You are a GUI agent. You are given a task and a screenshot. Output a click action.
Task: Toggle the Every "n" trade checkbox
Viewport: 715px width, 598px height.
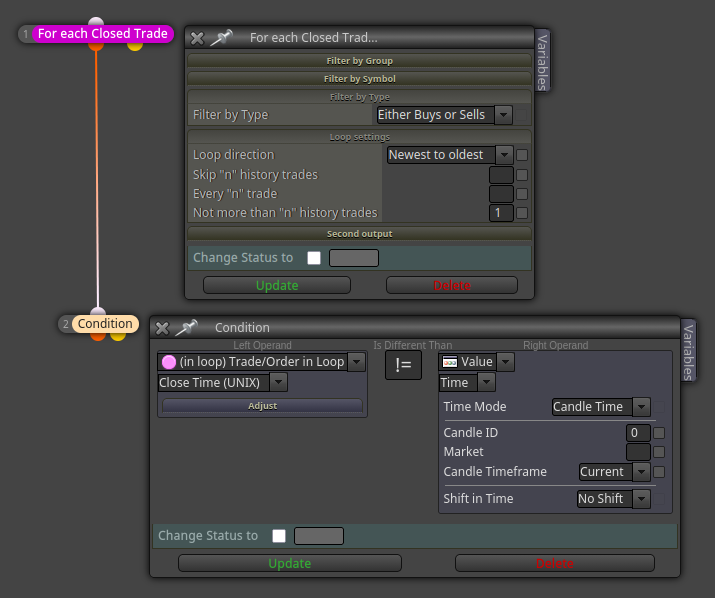point(522,194)
